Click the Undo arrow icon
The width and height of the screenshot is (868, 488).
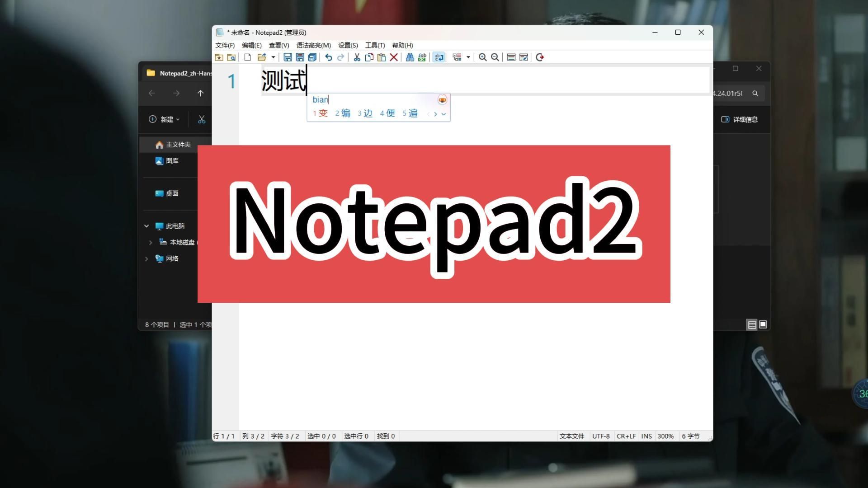[x=328, y=57]
